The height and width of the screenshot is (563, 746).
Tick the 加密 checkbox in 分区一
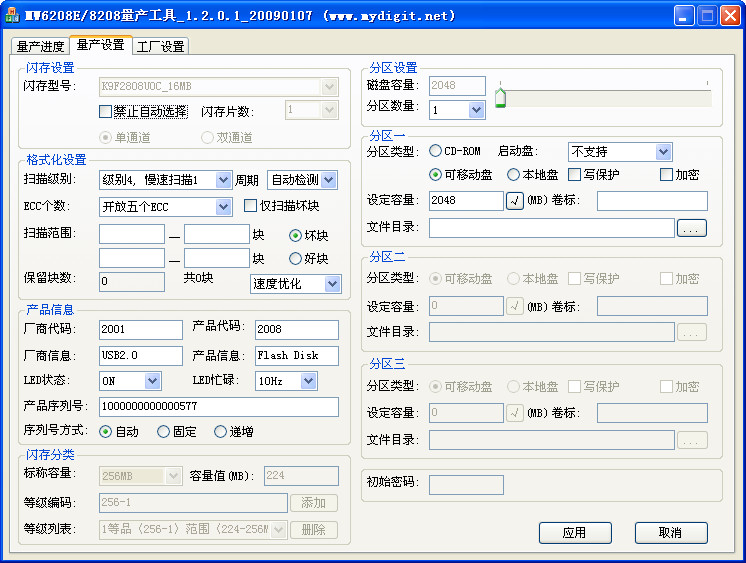tap(666, 175)
